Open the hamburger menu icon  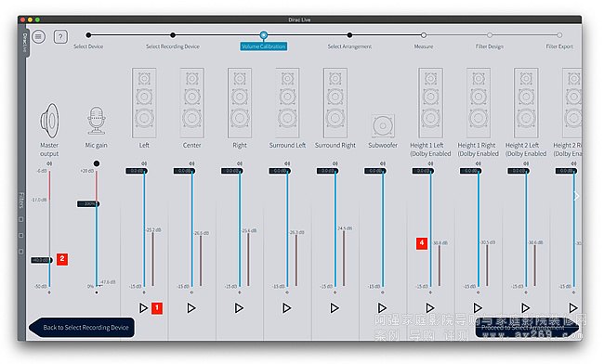[38, 36]
